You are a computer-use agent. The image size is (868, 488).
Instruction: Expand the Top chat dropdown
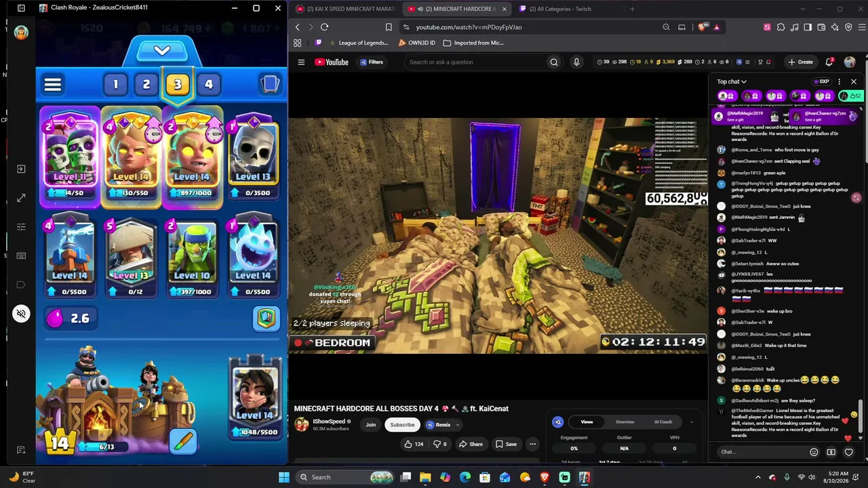(732, 82)
